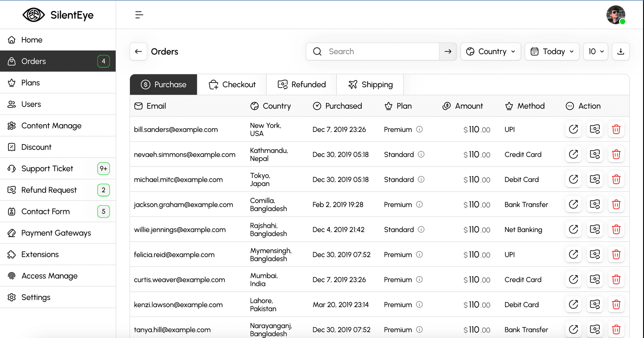This screenshot has height=338, width=644.
Task: Open the user profile avatar
Action: click(616, 15)
